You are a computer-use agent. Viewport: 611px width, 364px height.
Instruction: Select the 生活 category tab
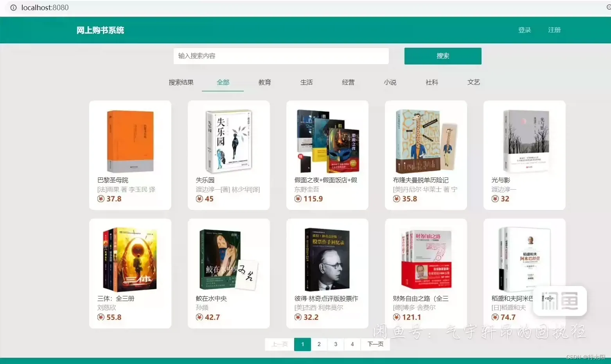click(x=307, y=82)
